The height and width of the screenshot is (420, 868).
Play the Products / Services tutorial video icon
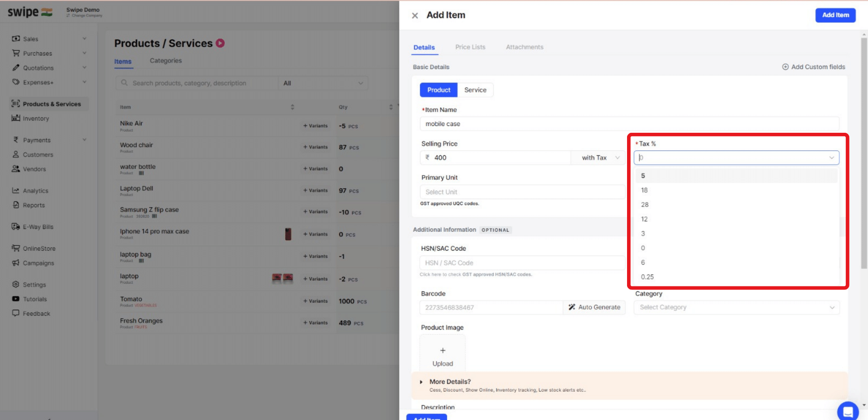click(220, 43)
